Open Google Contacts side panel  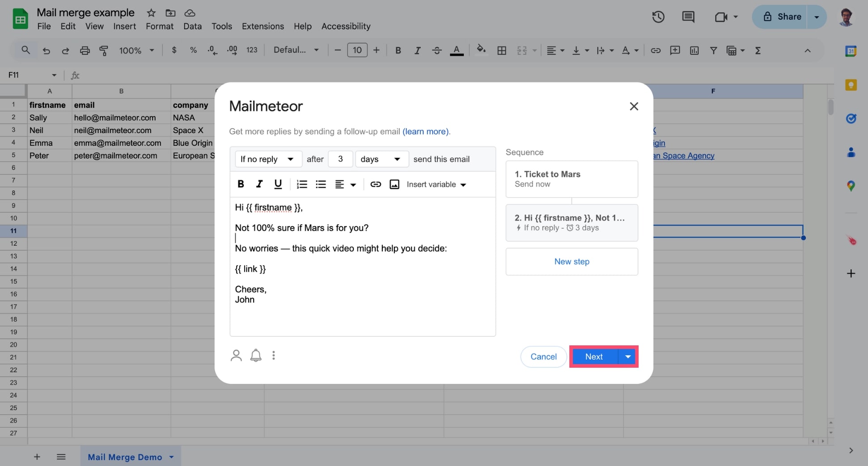click(x=851, y=152)
